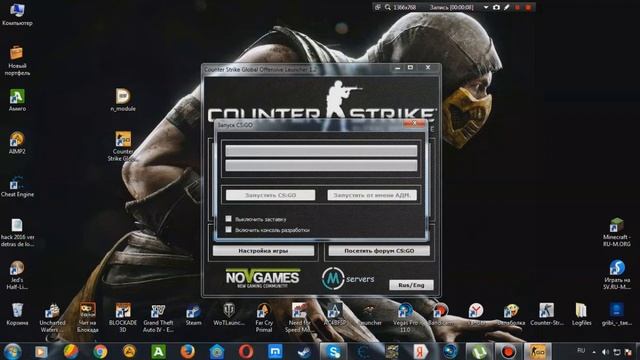This screenshot has width=640, height=360.
Task: Open the Windows Start menu
Action: 13,351
